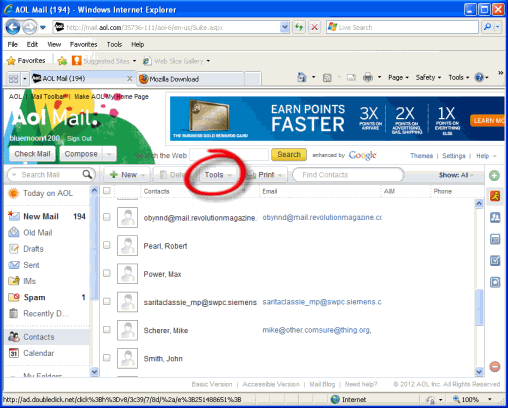Click the yellow Search button
Image resolution: width=508 pixels, height=408 pixels.
(289, 154)
